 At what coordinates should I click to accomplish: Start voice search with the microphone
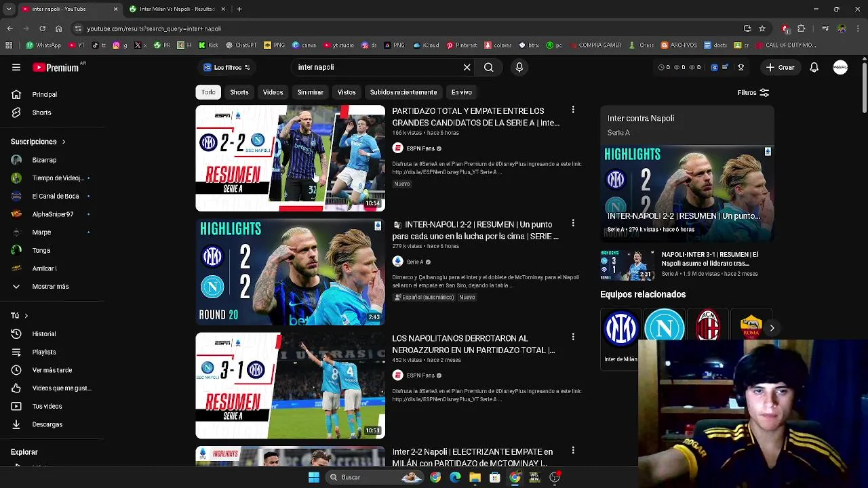(519, 67)
